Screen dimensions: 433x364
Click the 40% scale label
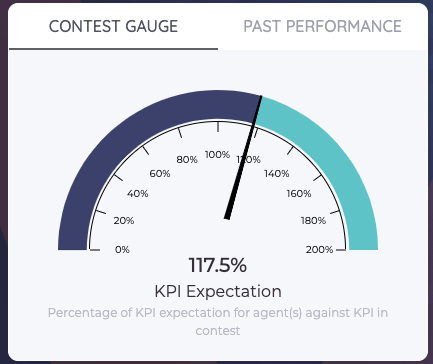(x=137, y=193)
